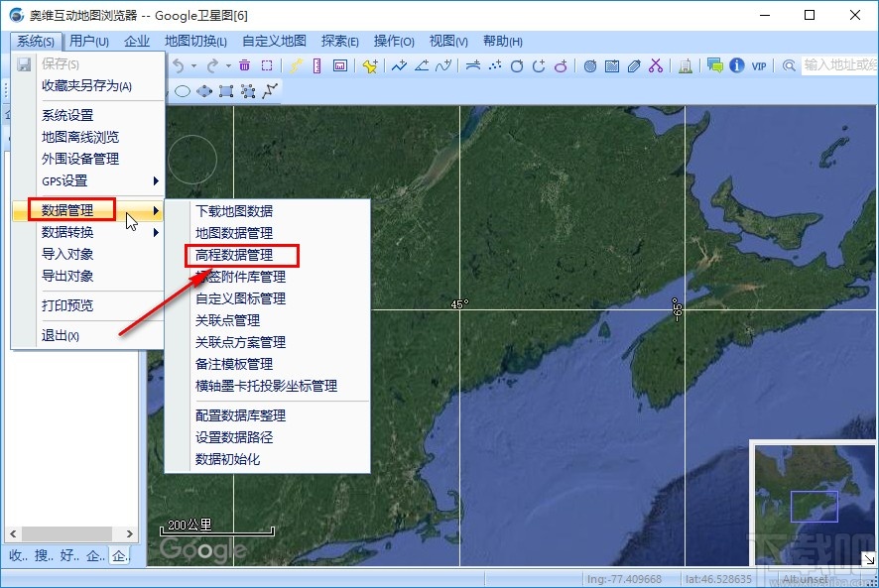Choose 横轴墨卡托投影坐标管理 entry
The width and height of the screenshot is (879, 588).
pyautogui.click(x=268, y=386)
